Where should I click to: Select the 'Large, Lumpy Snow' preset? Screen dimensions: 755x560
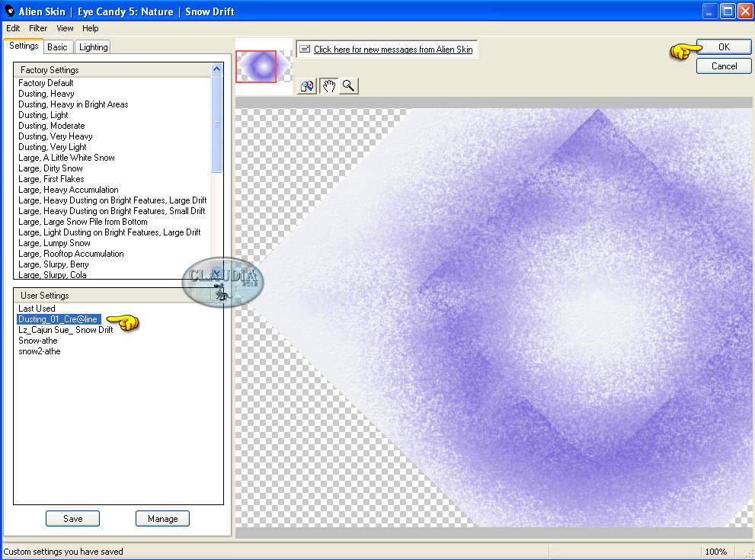[54, 243]
